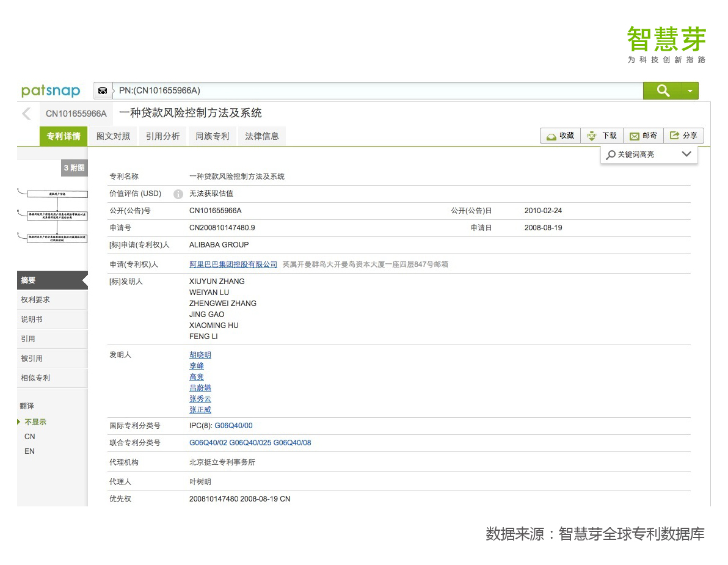Select 不显示 translation option
Image resolution: width=728 pixels, height=565 pixels.
tap(35, 422)
